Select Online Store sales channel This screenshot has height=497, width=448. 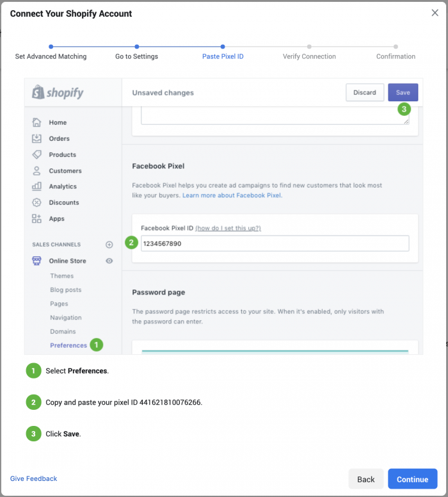click(x=67, y=261)
